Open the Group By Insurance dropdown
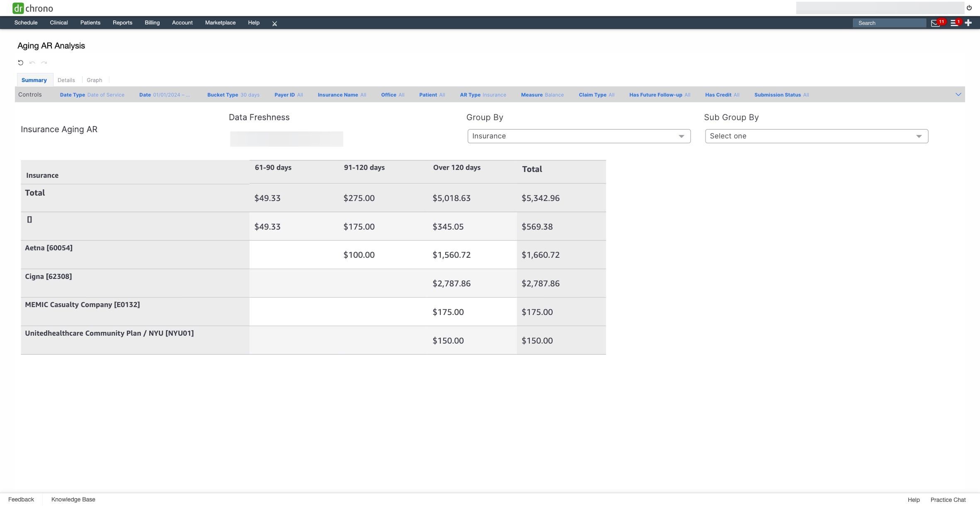Image resolution: width=980 pixels, height=506 pixels. 579,136
